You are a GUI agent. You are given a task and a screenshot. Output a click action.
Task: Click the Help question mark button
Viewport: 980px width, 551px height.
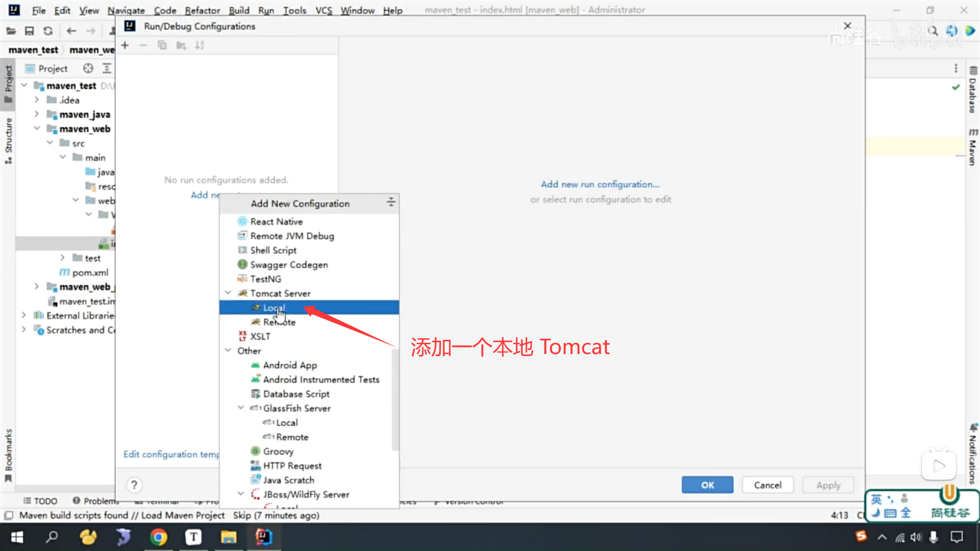134,485
